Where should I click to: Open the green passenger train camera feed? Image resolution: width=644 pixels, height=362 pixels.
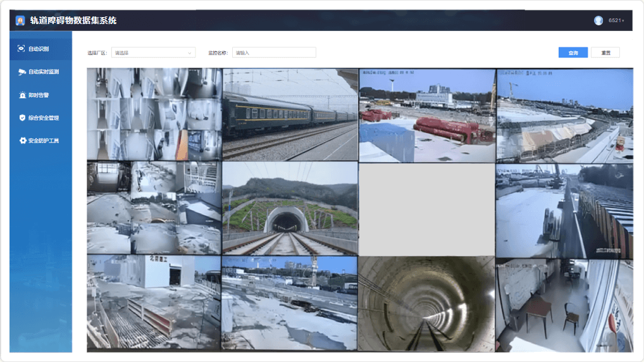[x=290, y=114]
